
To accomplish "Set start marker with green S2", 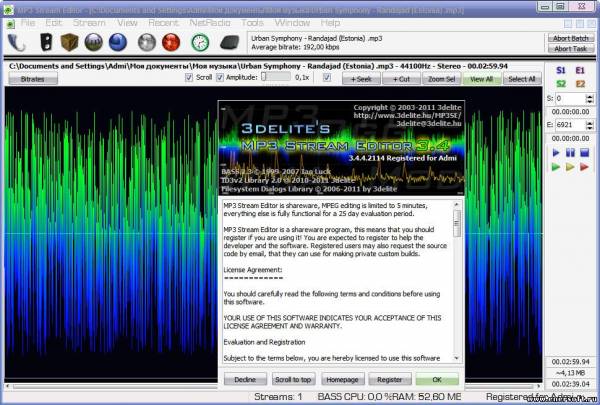I will tap(561, 84).
